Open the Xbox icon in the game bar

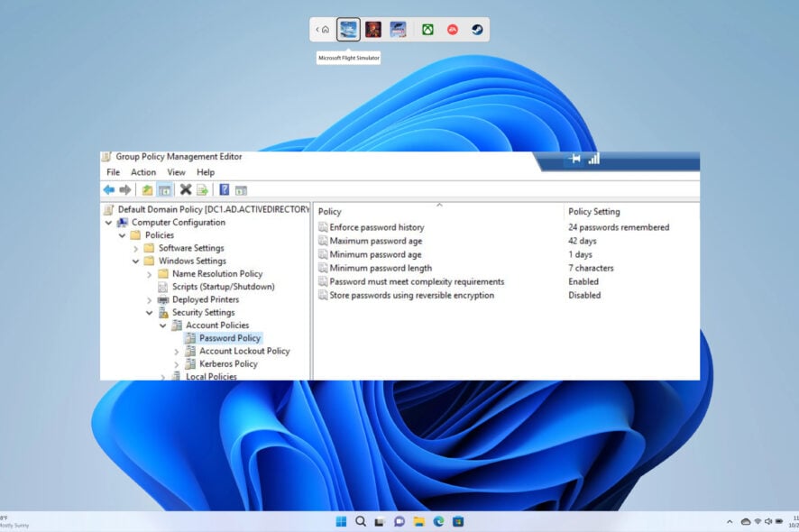[428, 29]
